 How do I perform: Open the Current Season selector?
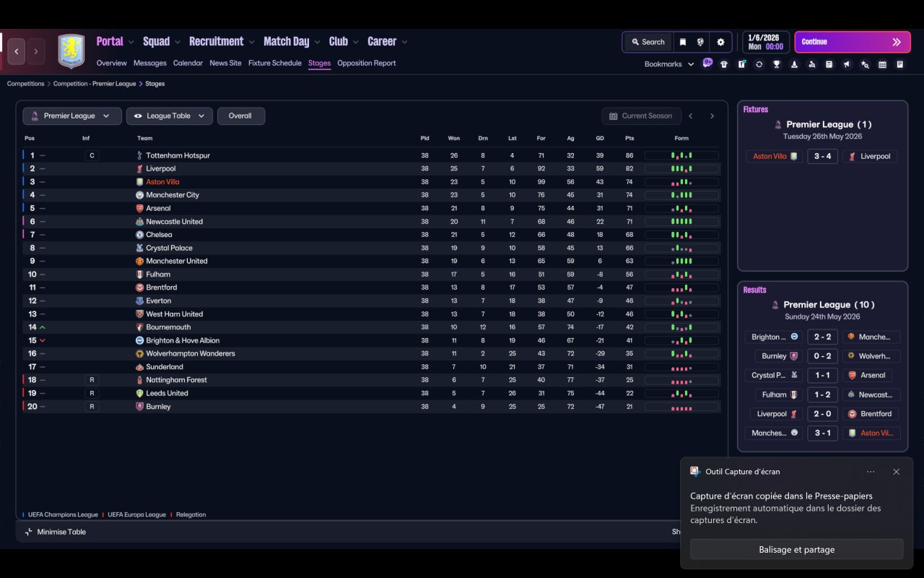click(x=641, y=116)
